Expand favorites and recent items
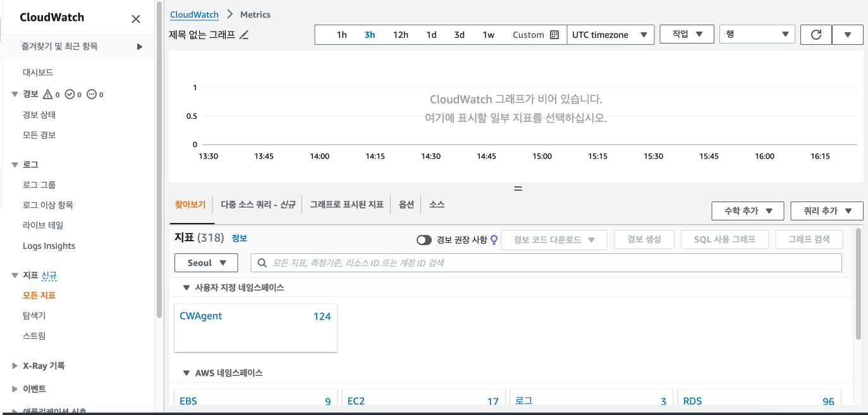The image size is (868, 415). click(x=140, y=47)
